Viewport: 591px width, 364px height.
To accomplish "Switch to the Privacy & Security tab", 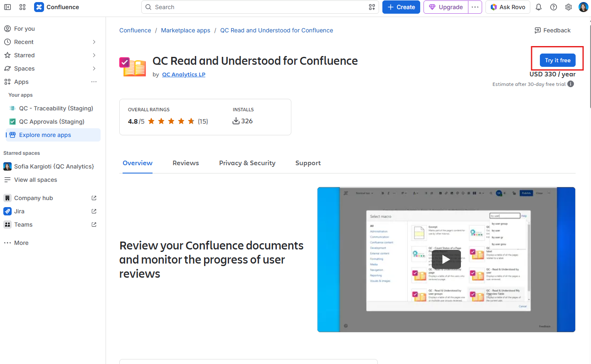I will click(247, 163).
